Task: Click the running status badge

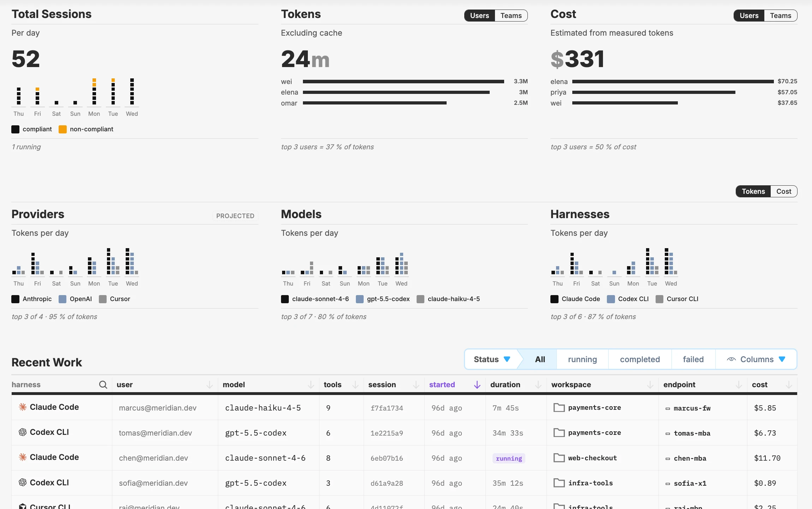Action: click(509, 458)
